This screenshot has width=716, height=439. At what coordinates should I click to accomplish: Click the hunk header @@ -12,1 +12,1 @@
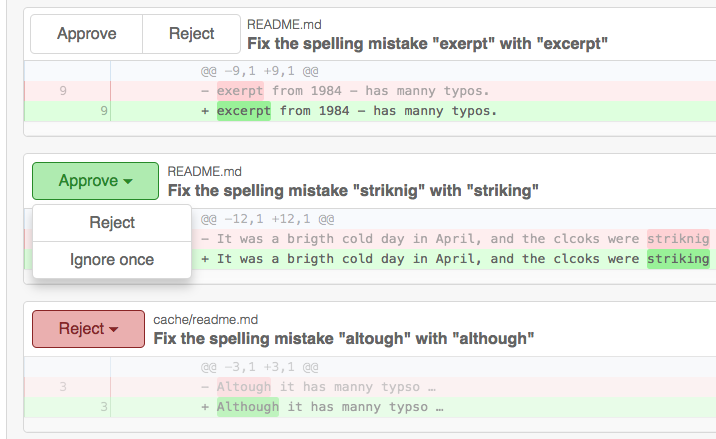[x=267, y=219]
